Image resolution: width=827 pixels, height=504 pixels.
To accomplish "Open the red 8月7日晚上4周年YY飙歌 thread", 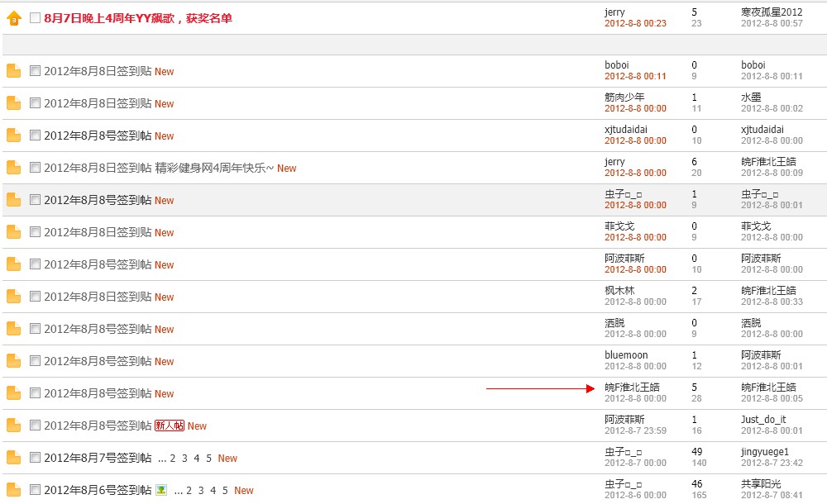I will click(x=138, y=18).
